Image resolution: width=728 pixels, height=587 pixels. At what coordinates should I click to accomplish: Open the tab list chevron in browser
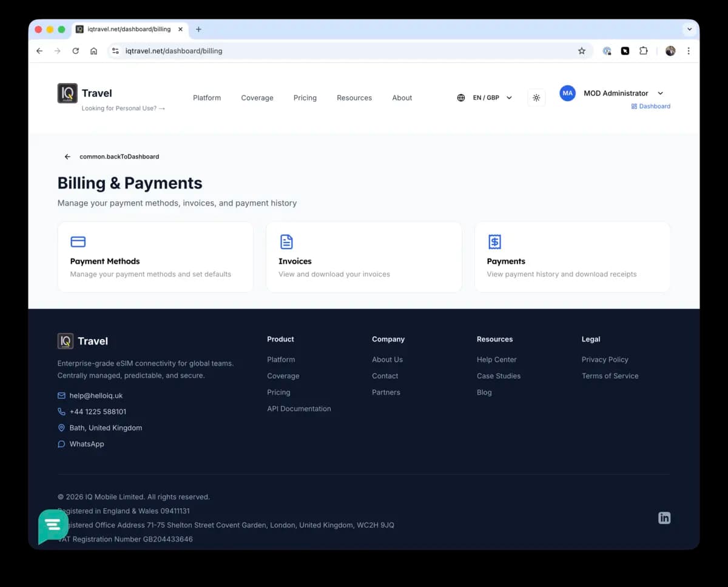point(689,29)
